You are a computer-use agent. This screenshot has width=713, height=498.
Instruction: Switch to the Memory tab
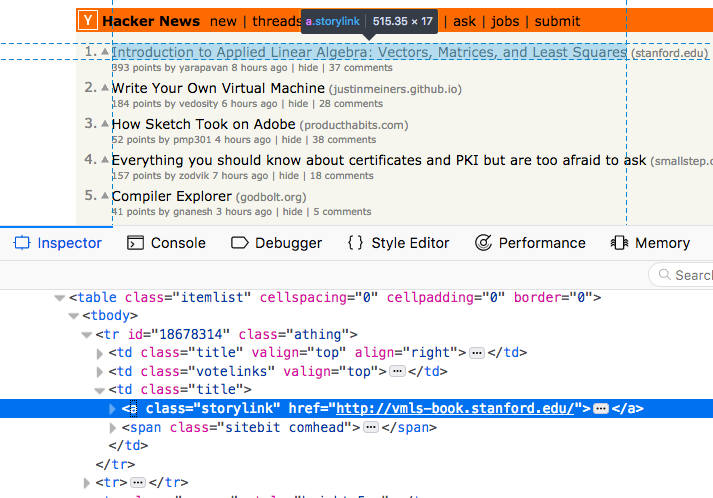click(650, 243)
